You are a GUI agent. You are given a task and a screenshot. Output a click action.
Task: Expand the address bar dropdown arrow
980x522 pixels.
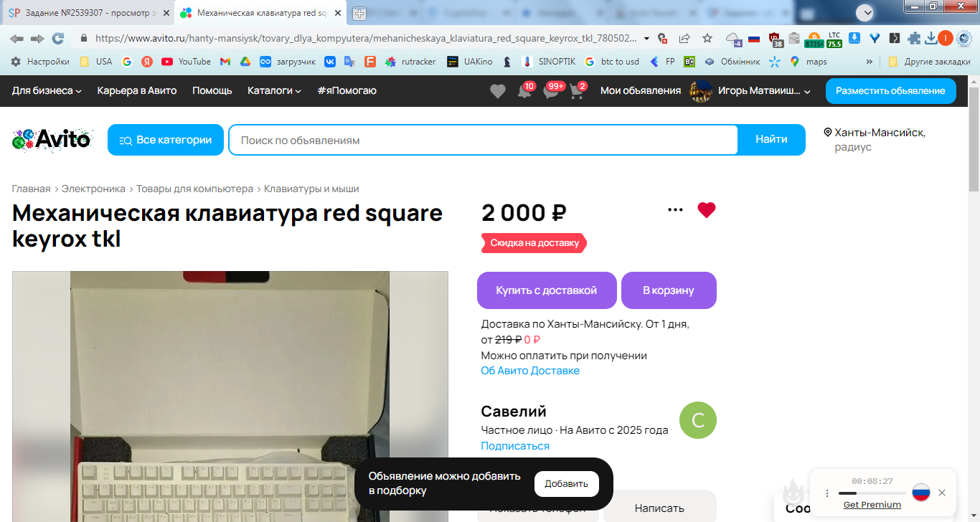point(646,38)
